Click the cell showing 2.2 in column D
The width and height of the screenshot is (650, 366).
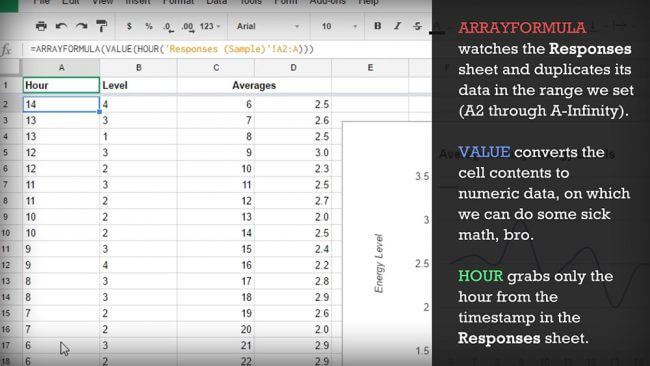point(293,265)
